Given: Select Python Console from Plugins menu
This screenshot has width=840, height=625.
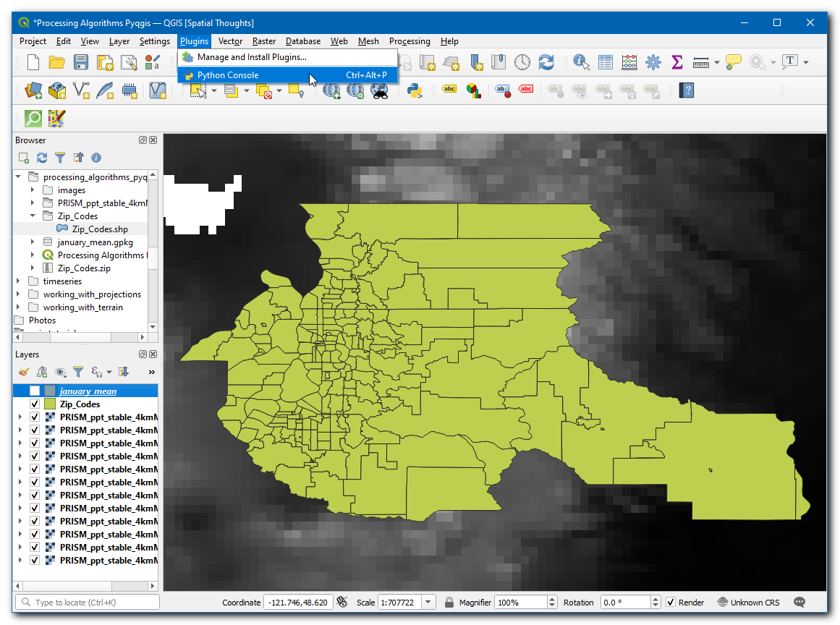Looking at the screenshot, I should point(228,75).
